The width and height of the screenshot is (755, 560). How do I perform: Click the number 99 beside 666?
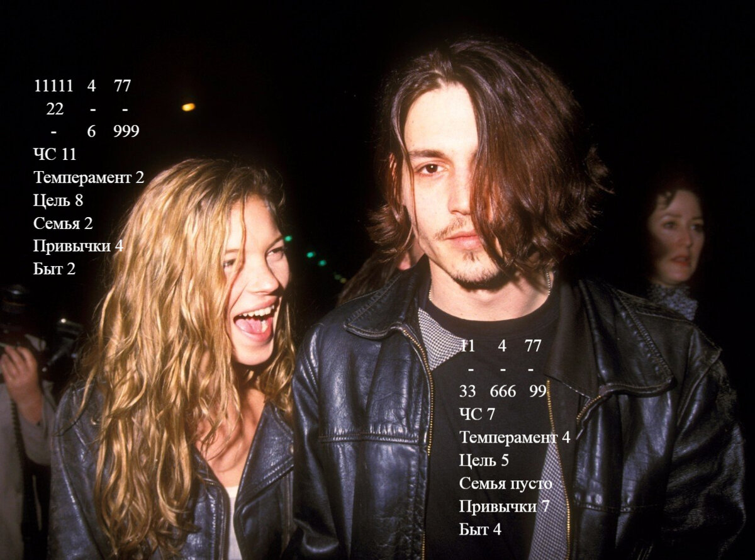pos(538,391)
